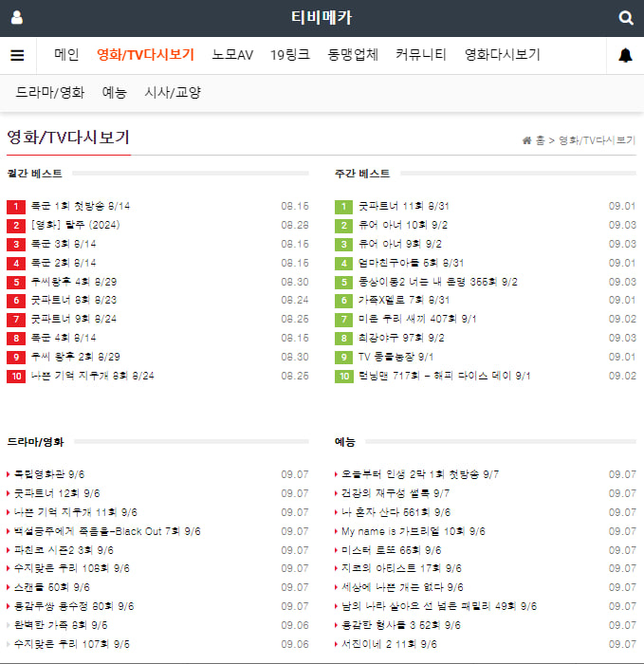Switch to the 드라마/영화 submenu tab
The height and width of the screenshot is (664, 644).
point(50,92)
